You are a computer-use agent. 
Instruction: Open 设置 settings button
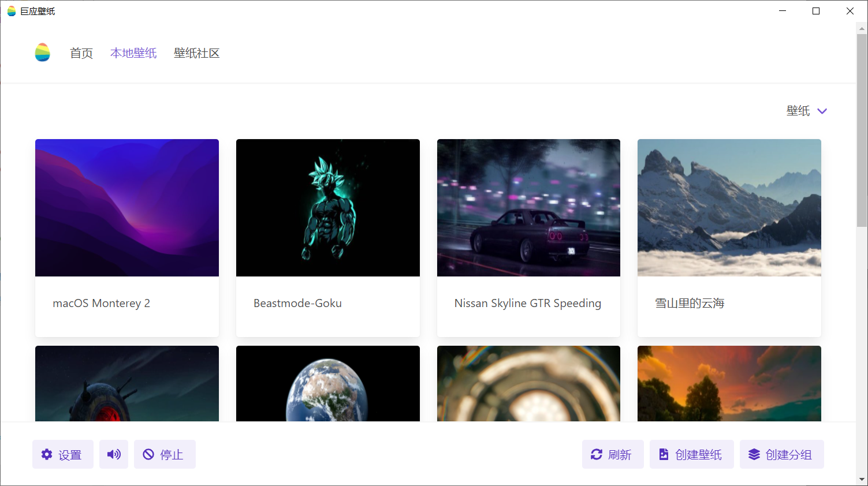tap(63, 454)
